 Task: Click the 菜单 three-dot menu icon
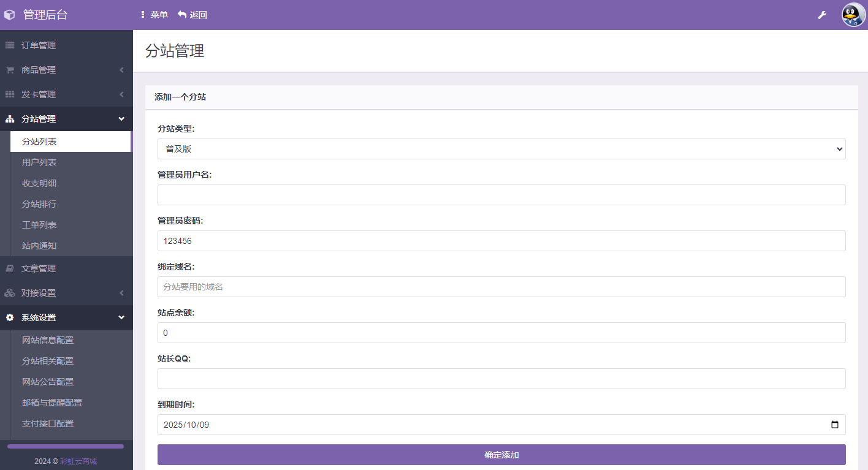[x=143, y=15]
